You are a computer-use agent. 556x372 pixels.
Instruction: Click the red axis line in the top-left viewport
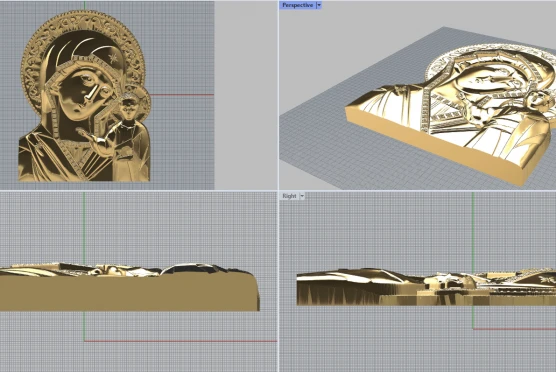point(182,95)
